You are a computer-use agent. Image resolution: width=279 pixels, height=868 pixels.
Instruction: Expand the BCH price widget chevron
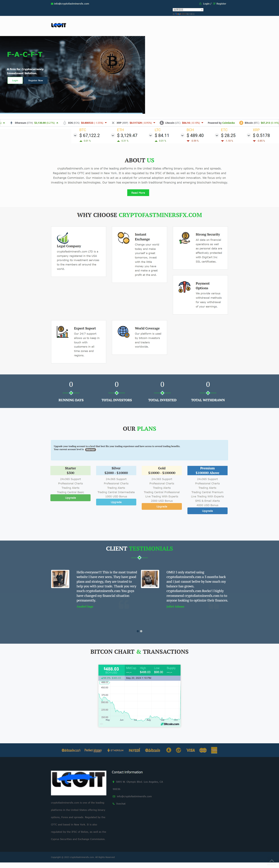point(182,136)
